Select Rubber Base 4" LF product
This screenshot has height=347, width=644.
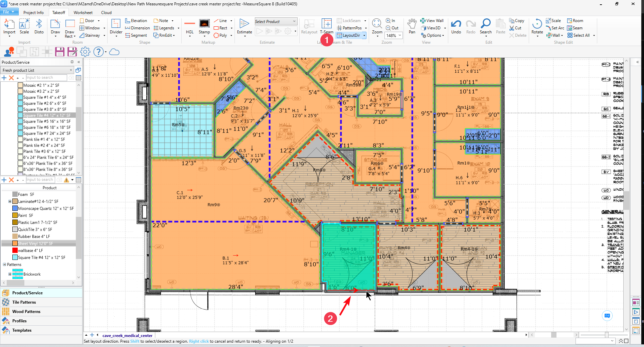(x=34, y=237)
